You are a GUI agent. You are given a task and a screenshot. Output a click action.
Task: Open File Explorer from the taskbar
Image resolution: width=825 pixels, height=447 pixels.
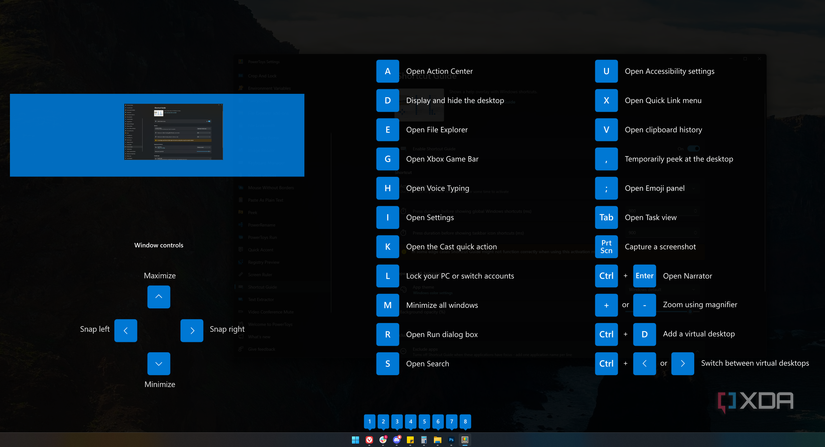438,440
